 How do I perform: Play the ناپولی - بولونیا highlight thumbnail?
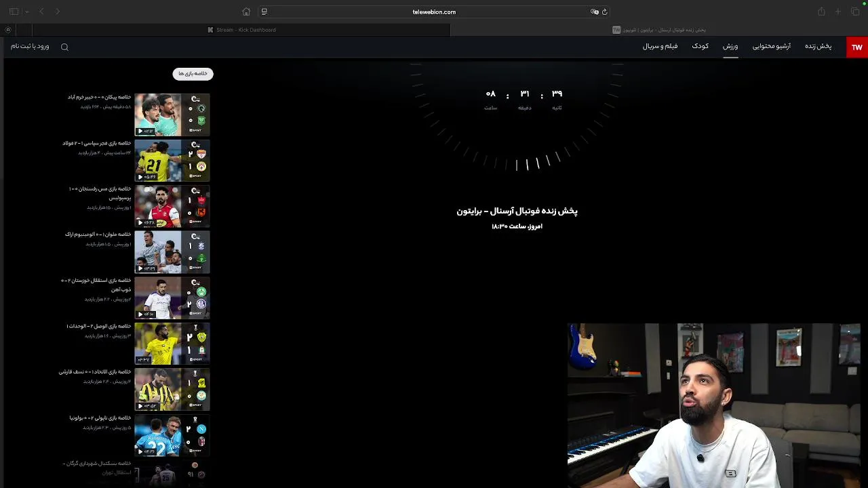click(x=172, y=435)
